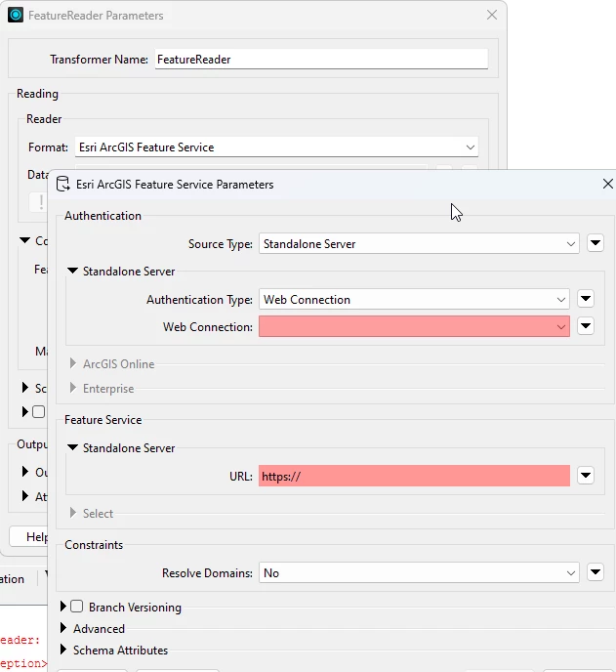Expand the Advanced section
Screen dimensions: 616x672
tap(63, 628)
